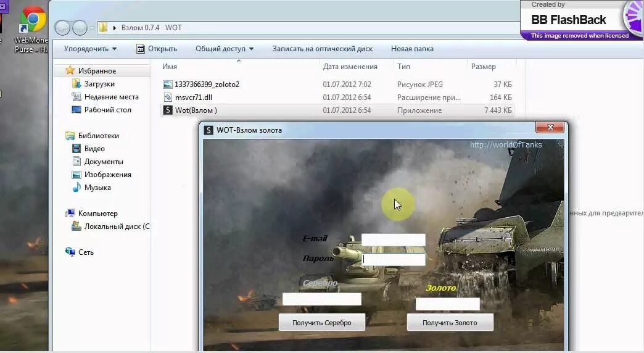Click the http://worldOfTanks link text
The image size is (644, 353).
506,144
